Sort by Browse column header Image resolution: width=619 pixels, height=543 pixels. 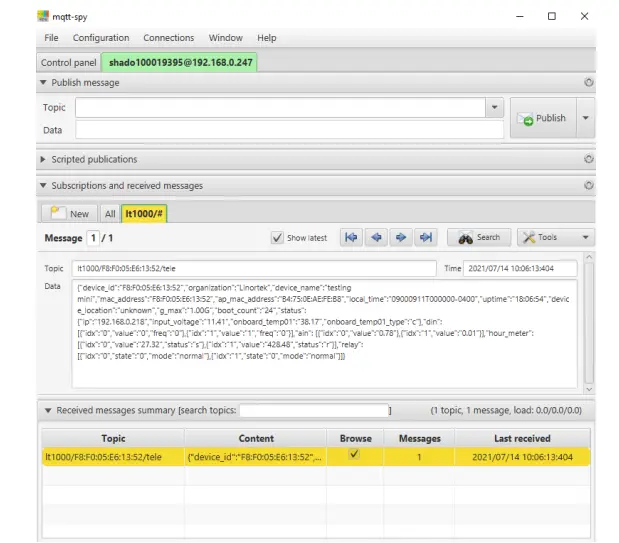[x=355, y=438]
